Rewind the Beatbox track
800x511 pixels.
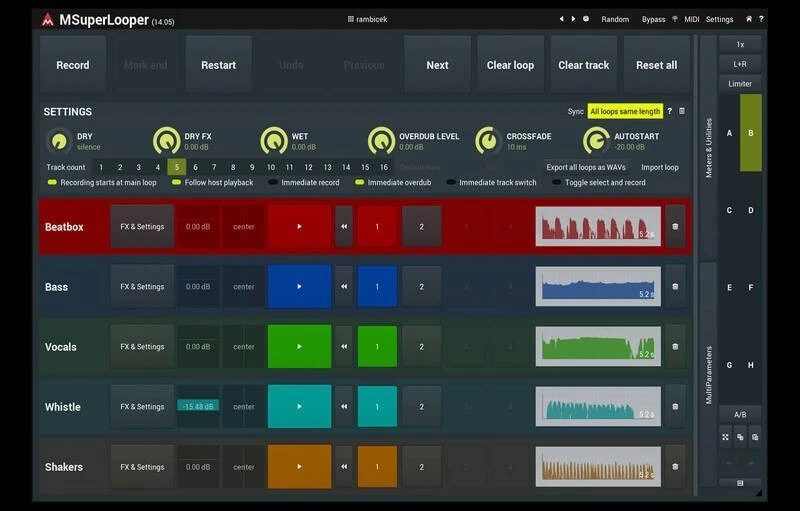point(344,226)
